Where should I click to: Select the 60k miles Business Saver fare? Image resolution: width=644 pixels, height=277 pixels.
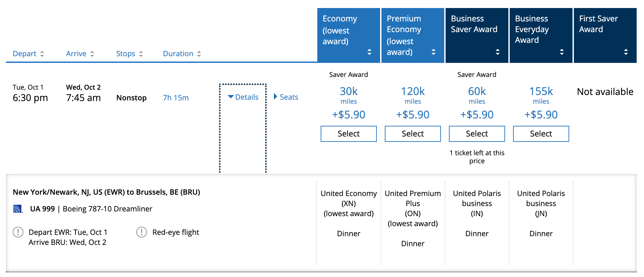click(x=477, y=134)
